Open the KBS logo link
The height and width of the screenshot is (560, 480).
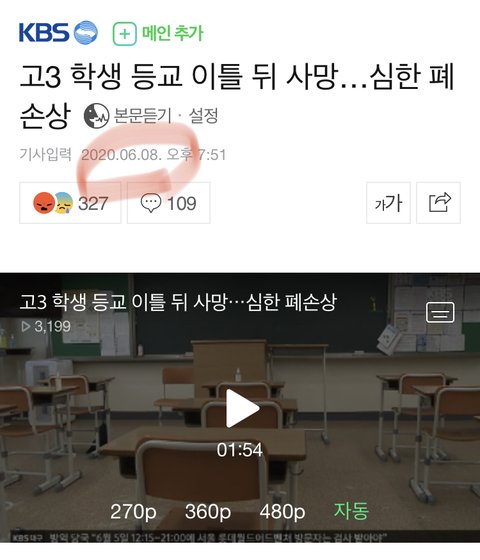[x=58, y=33]
